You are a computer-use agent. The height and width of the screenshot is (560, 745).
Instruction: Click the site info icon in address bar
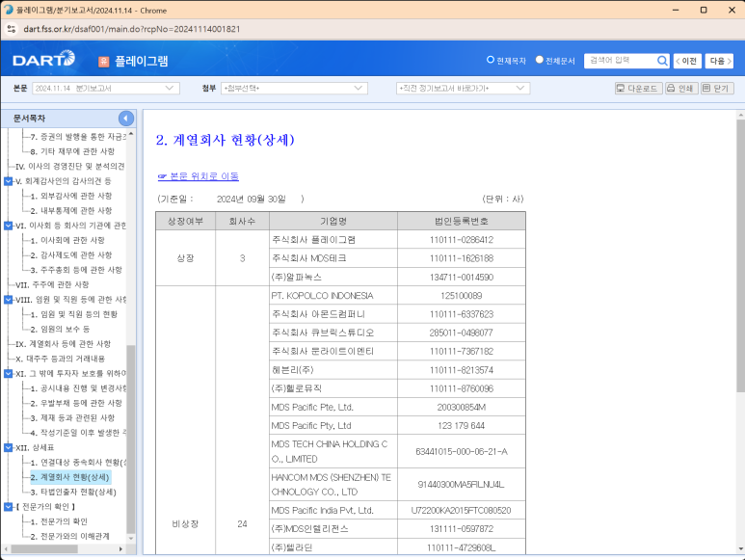12,29
